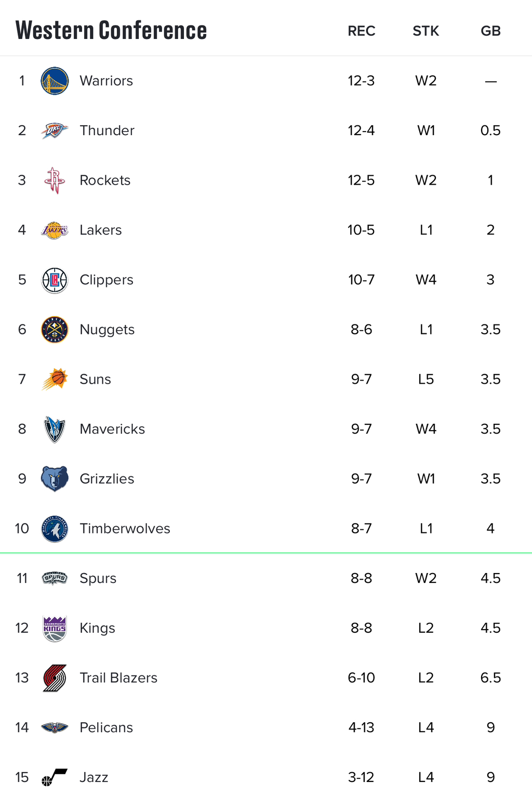This screenshot has height=794, width=532.
Task: Sort by the GB column header
Action: click(x=490, y=31)
